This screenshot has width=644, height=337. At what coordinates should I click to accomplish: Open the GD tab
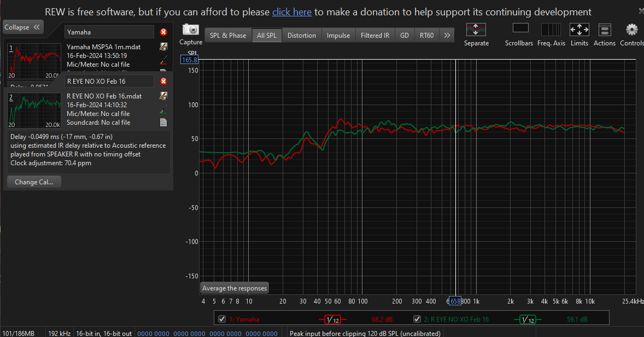tap(405, 36)
